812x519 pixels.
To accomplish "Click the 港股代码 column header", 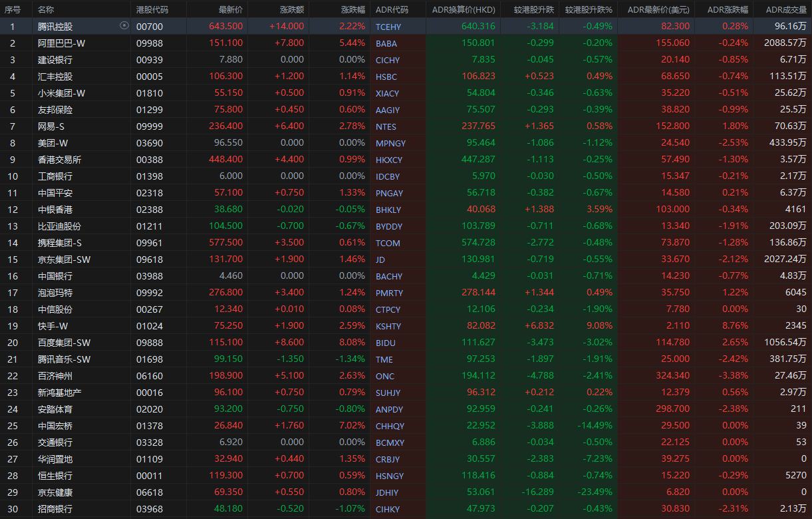I will click(152, 10).
